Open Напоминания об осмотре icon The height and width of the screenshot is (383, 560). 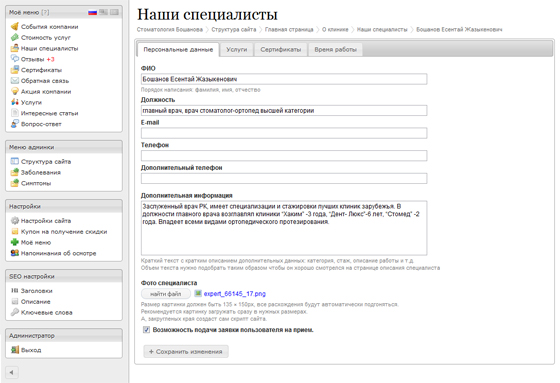[x=15, y=253]
